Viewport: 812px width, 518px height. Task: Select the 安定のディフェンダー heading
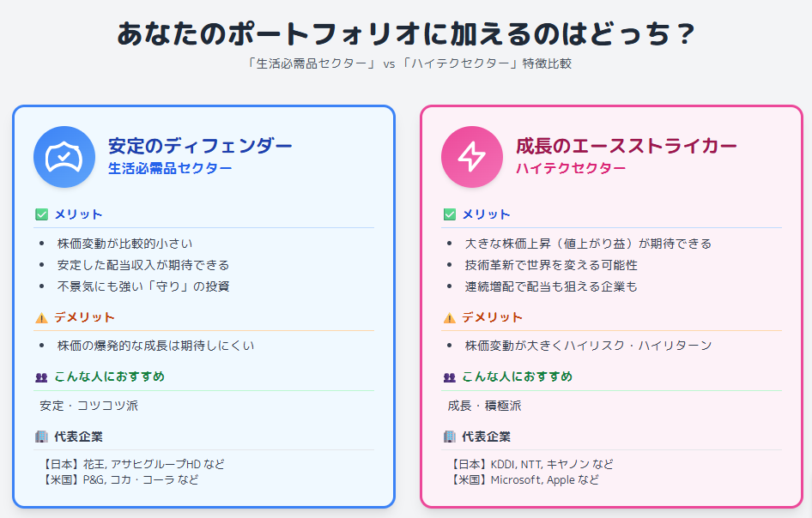tap(200, 146)
